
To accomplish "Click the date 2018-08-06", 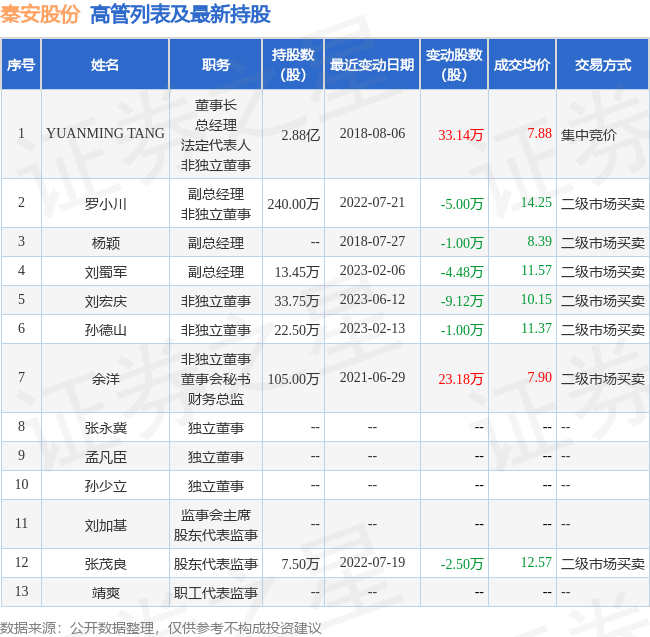I will 372,133.
